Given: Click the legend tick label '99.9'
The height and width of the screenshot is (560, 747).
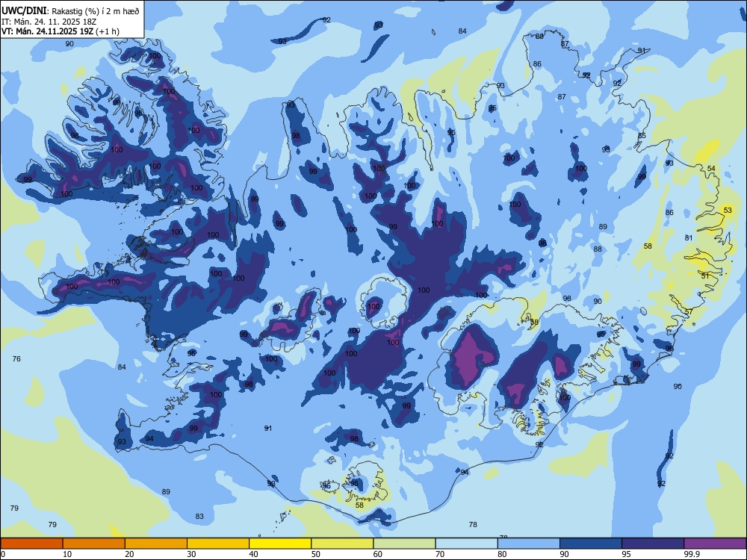Looking at the screenshot, I should click(692, 554).
